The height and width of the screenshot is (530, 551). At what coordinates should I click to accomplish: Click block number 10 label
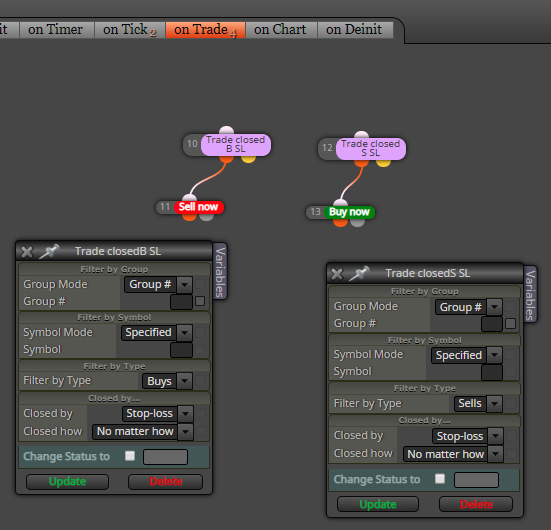point(192,144)
